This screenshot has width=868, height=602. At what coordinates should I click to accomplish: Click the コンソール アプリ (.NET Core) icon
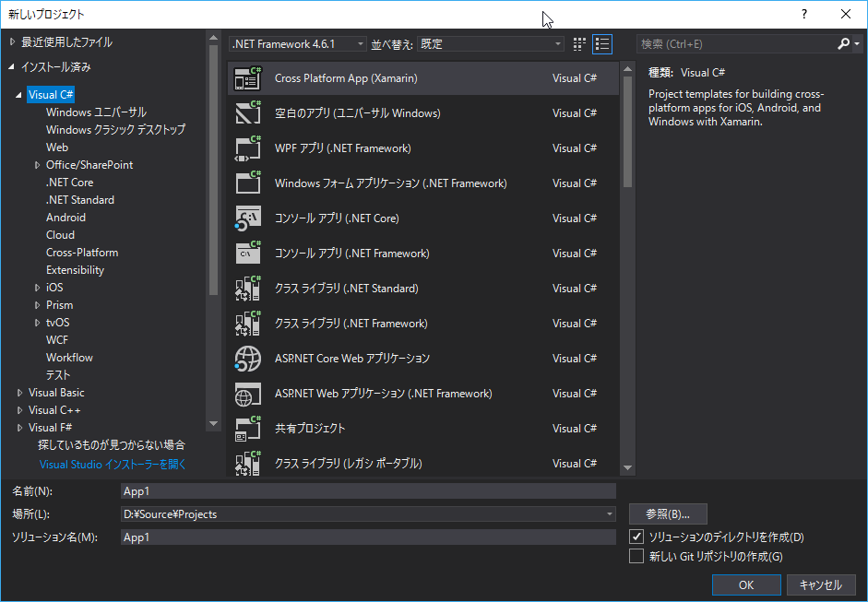[x=247, y=218]
